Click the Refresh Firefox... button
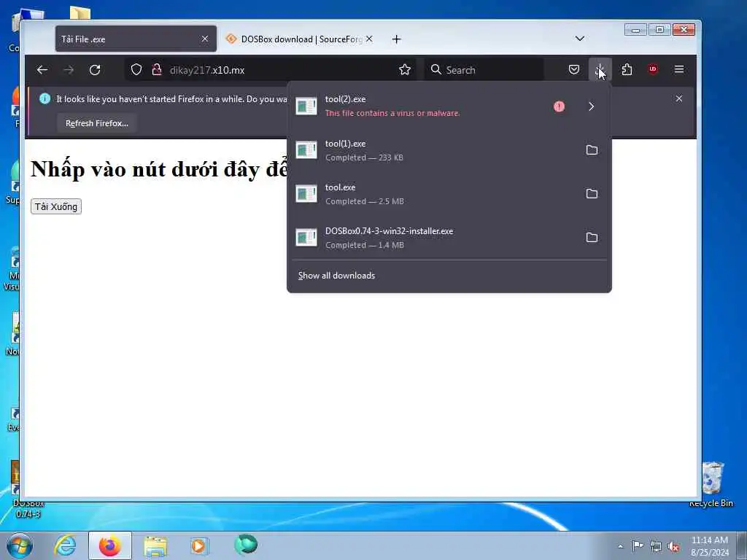The height and width of the screenshot is (560, 747). [x=97, y=122]
